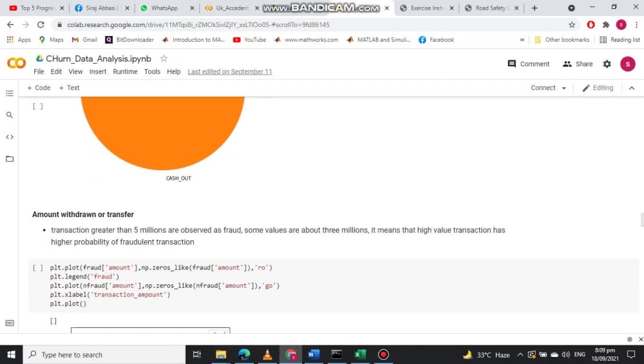Viewport: 644px width, 364px height.
Task: Open the Edit menu
Action: point(56,72)
